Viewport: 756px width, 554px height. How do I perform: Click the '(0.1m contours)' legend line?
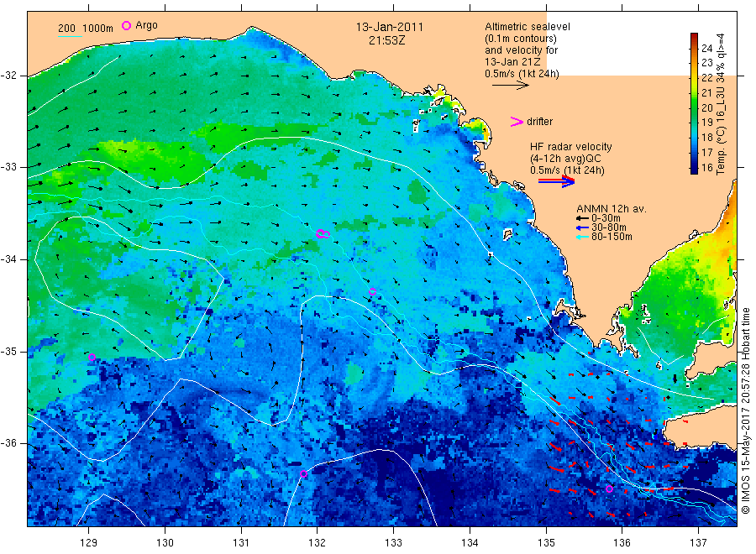pos(521,39)
